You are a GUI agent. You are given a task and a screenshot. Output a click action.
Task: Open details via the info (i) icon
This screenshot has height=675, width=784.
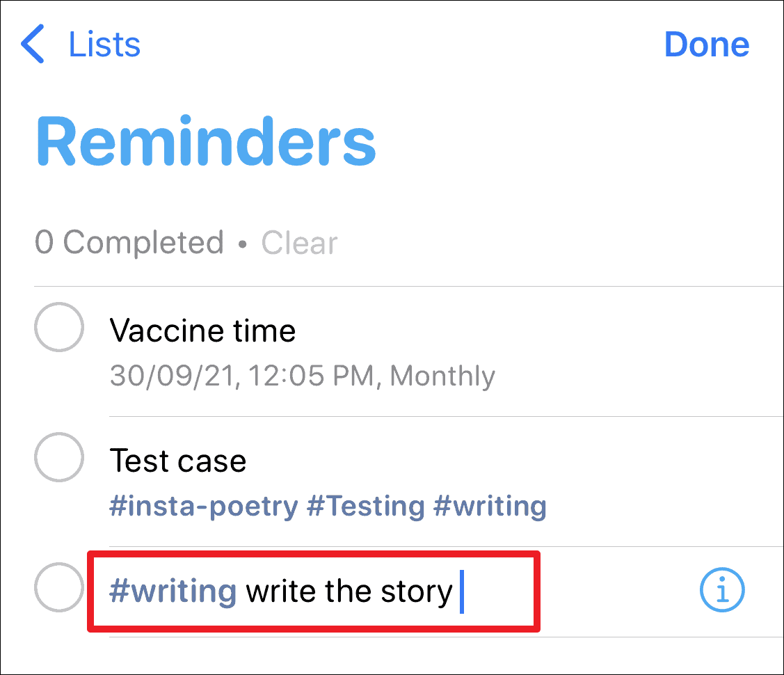(721, 590)
